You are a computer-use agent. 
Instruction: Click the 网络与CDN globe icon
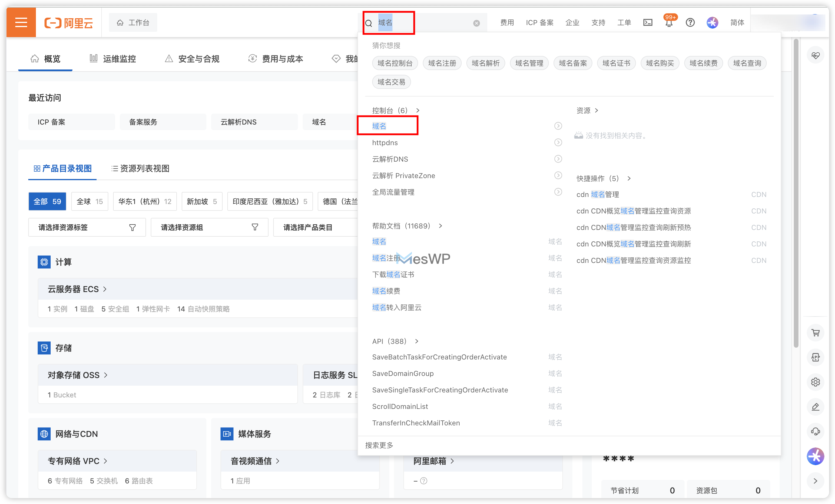(x=44, y=434)
